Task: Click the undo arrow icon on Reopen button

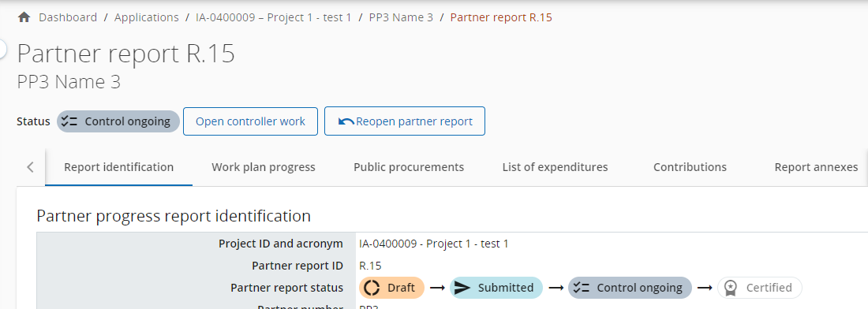Action: (346, 121)
